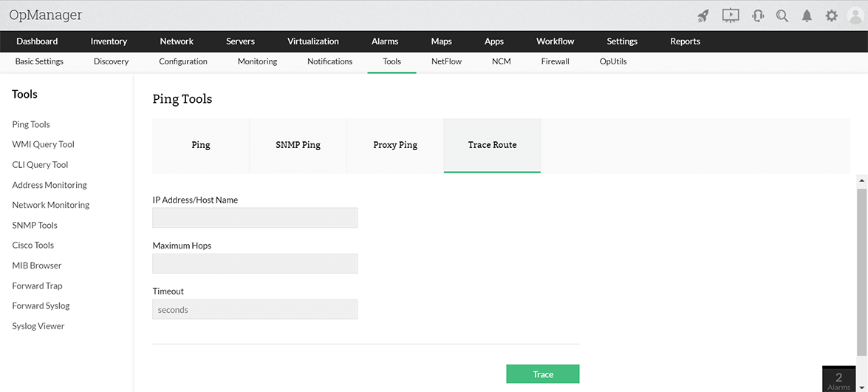The image size is (868, 392).
Task: Select the Proxy Ping tab
Action: [x=395, y=145]
